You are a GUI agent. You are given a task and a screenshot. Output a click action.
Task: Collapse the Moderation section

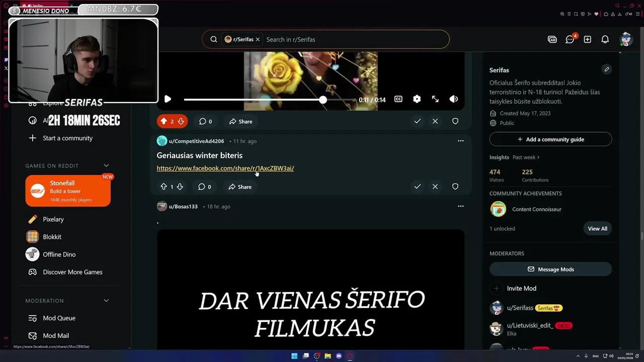coord(106,301)
